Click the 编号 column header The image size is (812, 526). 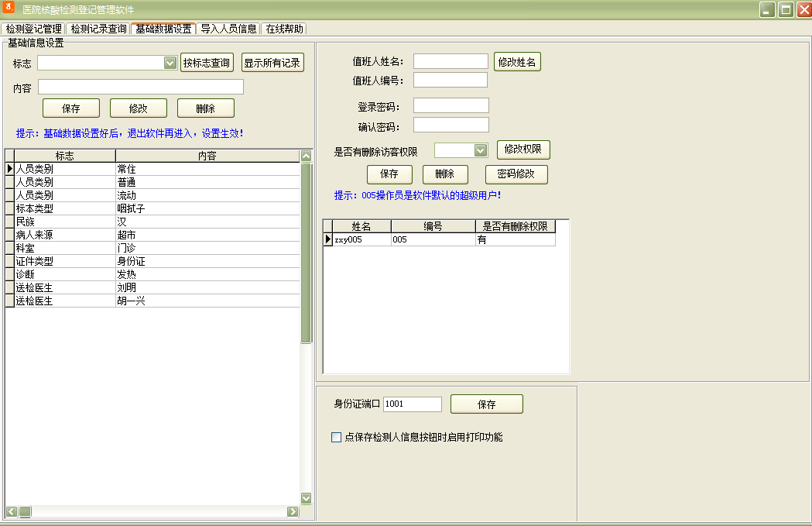tap(433, 226)
